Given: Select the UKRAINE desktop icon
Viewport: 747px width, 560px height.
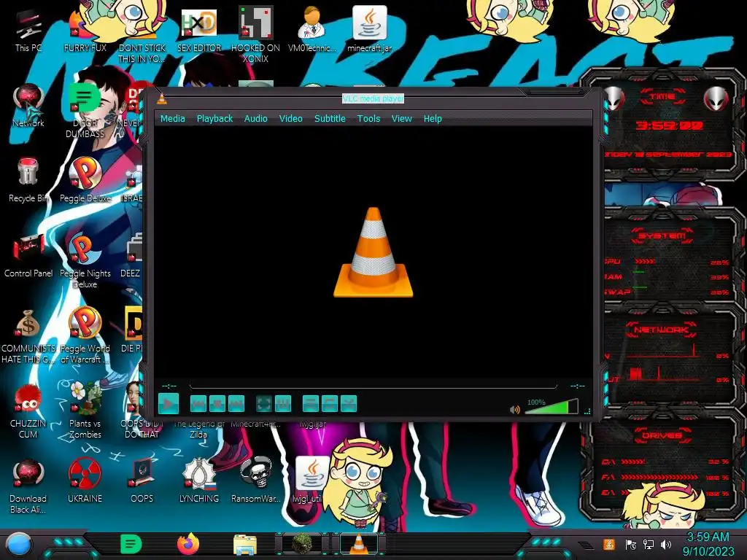Looking at the screenshot, I should 85,481.
